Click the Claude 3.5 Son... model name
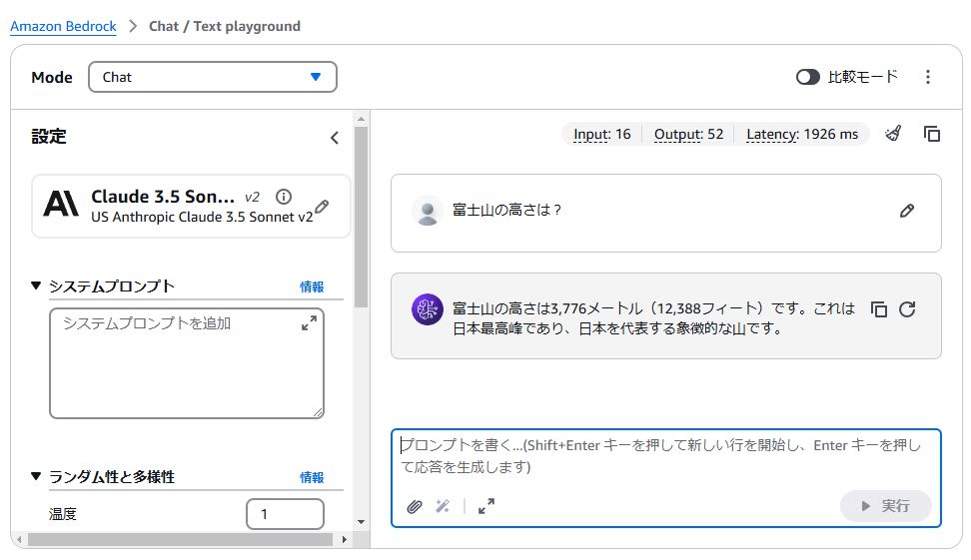Viewport: 971px width, 560px height. coord(163,197)
